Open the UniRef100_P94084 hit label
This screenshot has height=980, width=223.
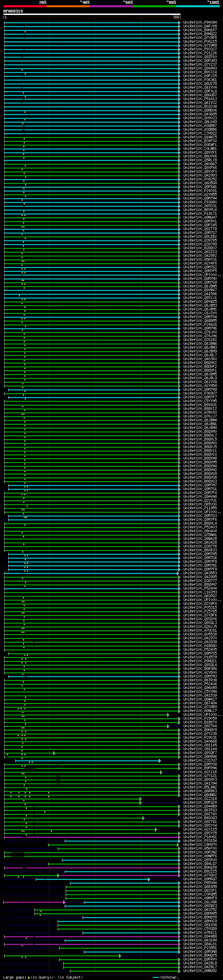pyautogui.click(x=200, y=23)
